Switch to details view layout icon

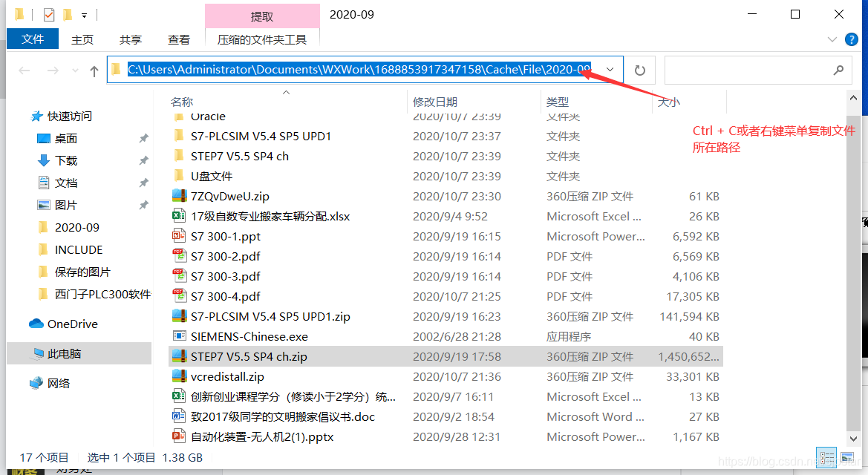pos(827,457)
